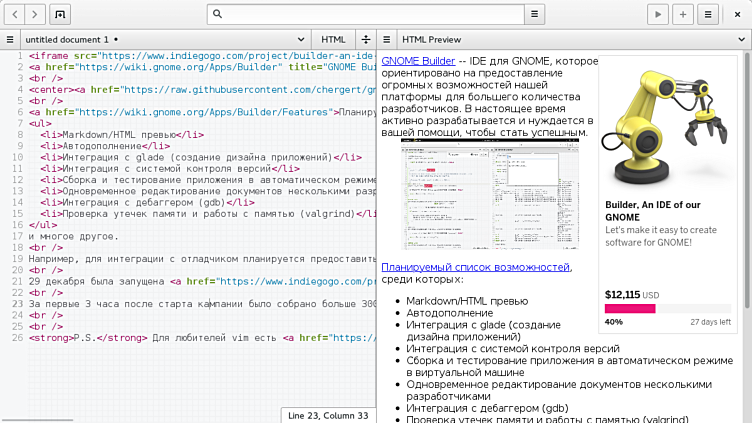The width and height of the screenshot is (752, 423).
Task: Click the workspace icon next to navigation arrows
Action: point(60,14)
